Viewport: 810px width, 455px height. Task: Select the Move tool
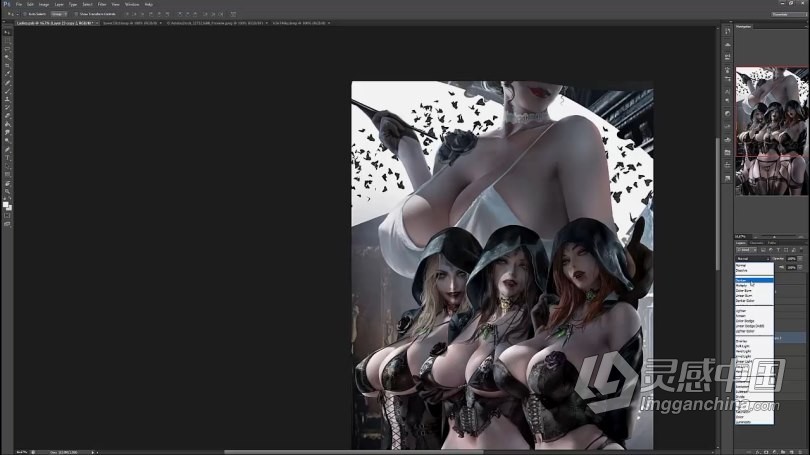click(7, 32)
